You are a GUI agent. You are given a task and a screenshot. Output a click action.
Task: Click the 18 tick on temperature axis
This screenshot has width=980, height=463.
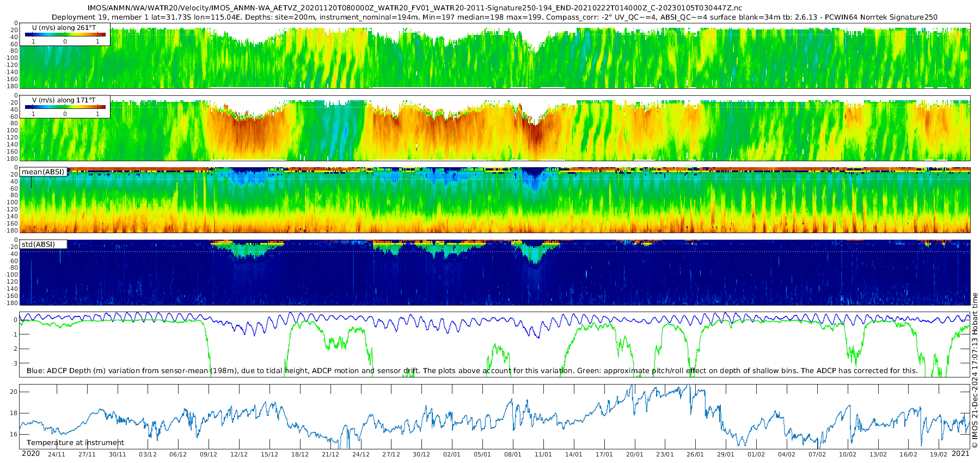pos(14,413)
